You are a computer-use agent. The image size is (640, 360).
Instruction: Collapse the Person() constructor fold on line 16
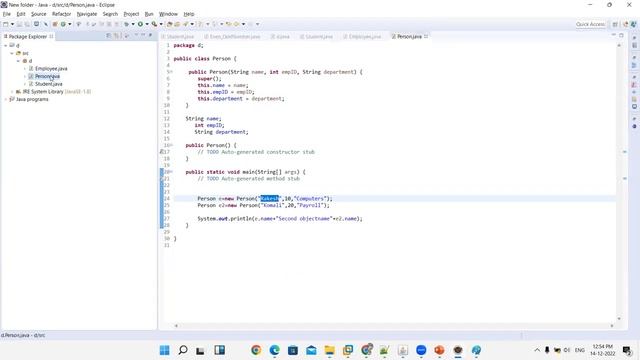pyautogui.click(x=171, y=145)
